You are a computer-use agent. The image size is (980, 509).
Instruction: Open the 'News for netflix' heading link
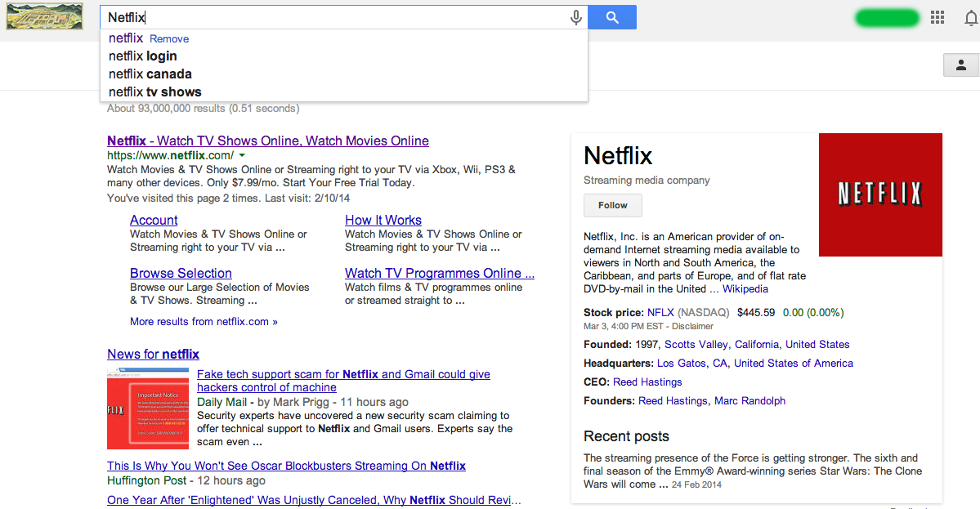tap(153, 355)
